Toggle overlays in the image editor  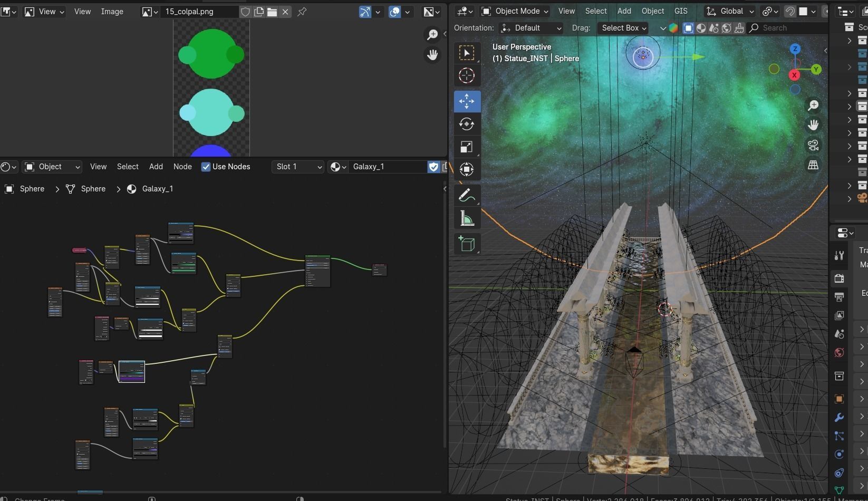click(394, 12)
